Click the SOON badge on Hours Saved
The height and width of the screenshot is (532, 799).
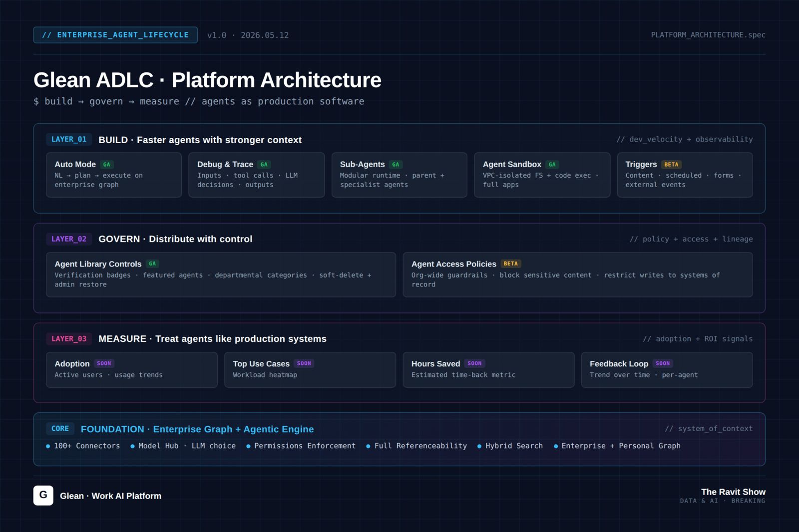pyautogui.click(x=475, y=364)
